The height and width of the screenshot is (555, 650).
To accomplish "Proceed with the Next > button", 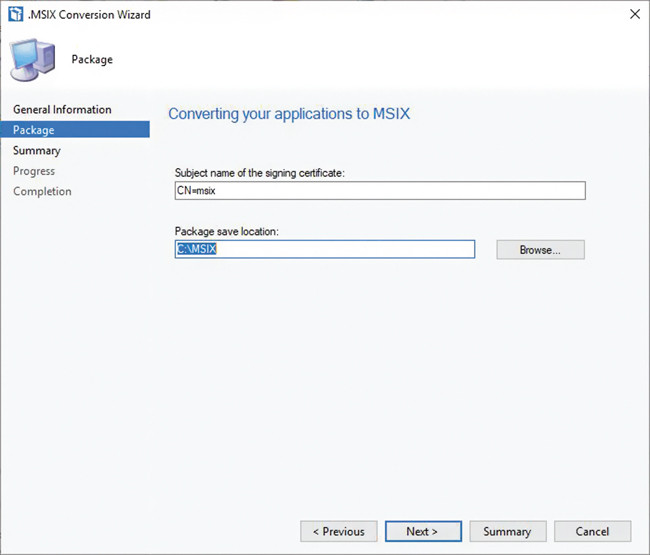I will pos(423,531).
